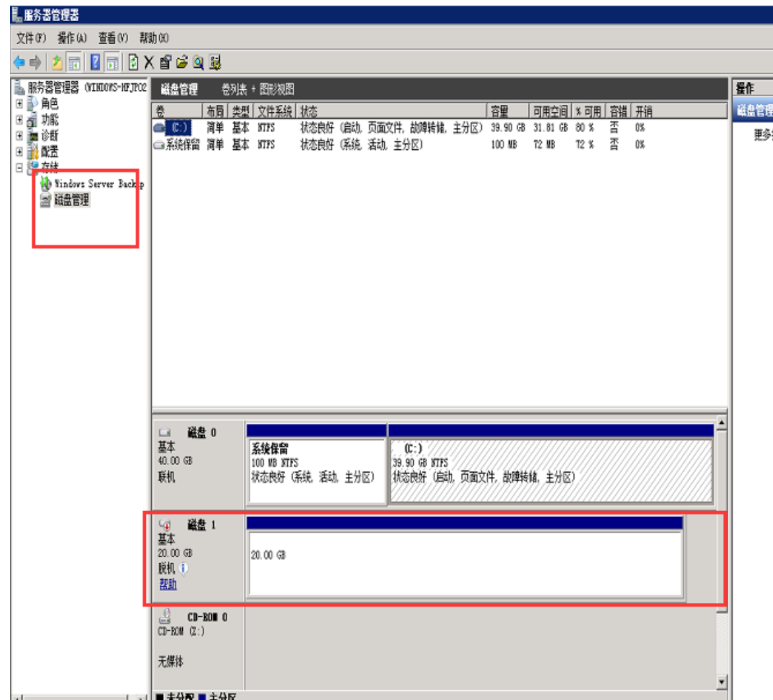Expand the 诊断 tree node
The height and width of the screenshot is (700, 773).
click(18, 134)
